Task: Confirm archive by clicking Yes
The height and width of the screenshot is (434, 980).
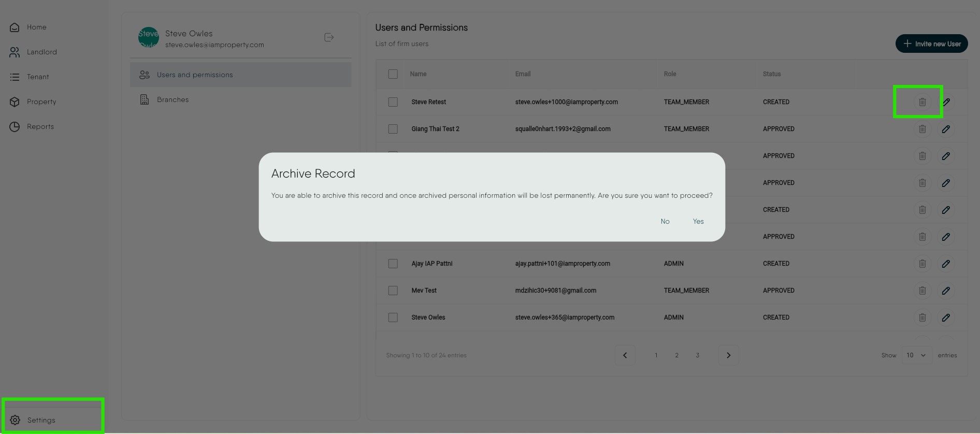Action: [x=698, y=222]
